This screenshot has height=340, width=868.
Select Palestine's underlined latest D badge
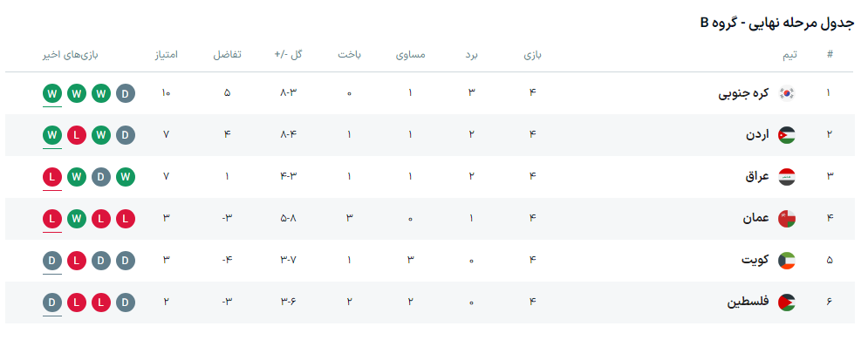(x=52, y=303)
